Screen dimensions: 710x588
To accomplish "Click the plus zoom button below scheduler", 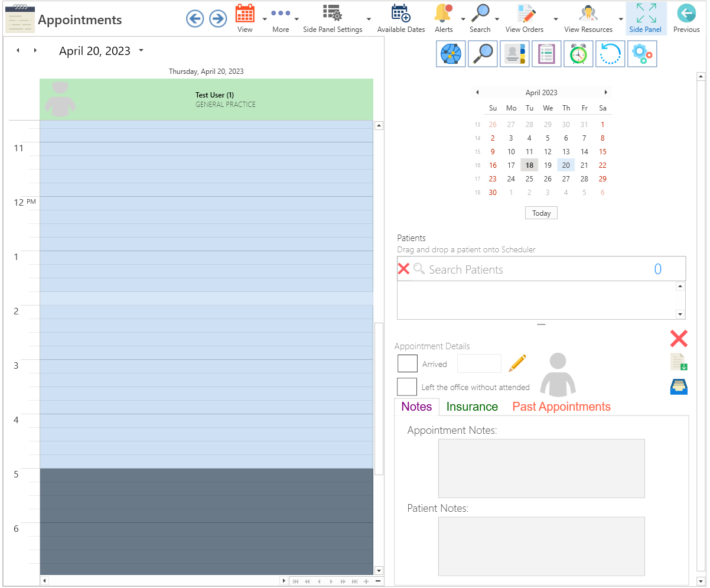I will click(x=366, y=581).
